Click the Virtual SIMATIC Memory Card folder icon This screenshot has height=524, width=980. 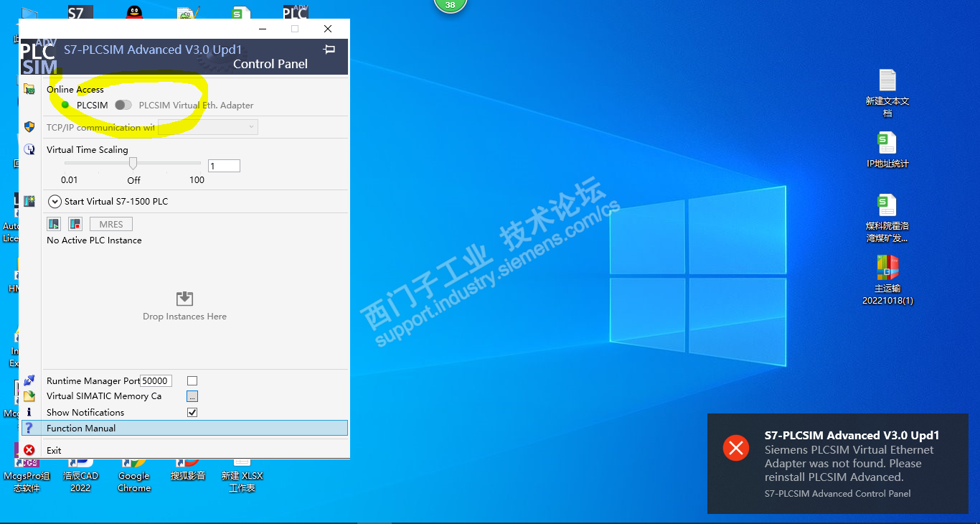click(x=29, y=396)
